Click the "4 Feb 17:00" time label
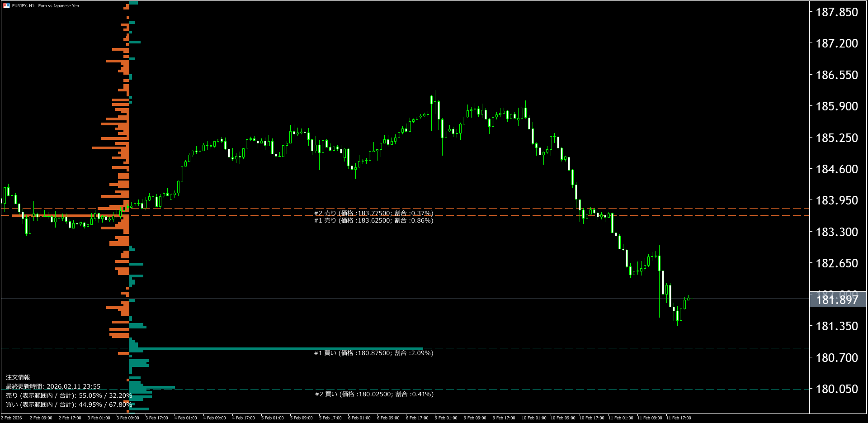Image resolution: width=868 pixels, height=423 pixels. pos(243,418)
